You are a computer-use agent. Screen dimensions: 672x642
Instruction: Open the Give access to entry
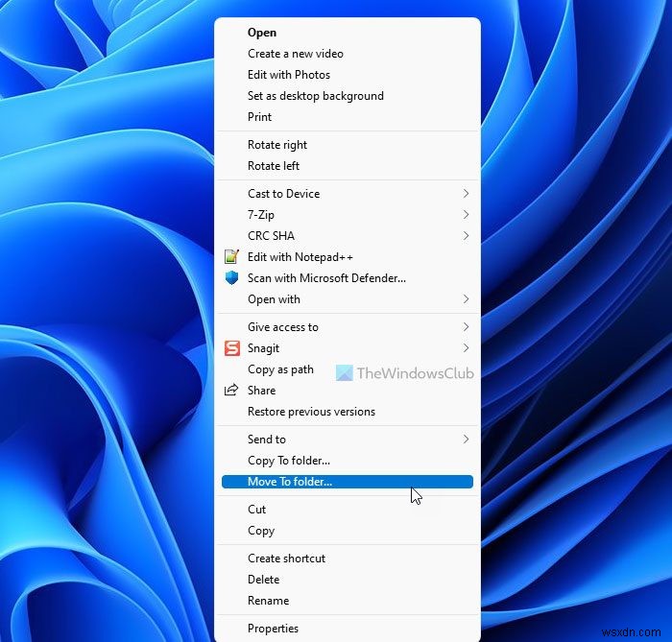coord(348,327)
